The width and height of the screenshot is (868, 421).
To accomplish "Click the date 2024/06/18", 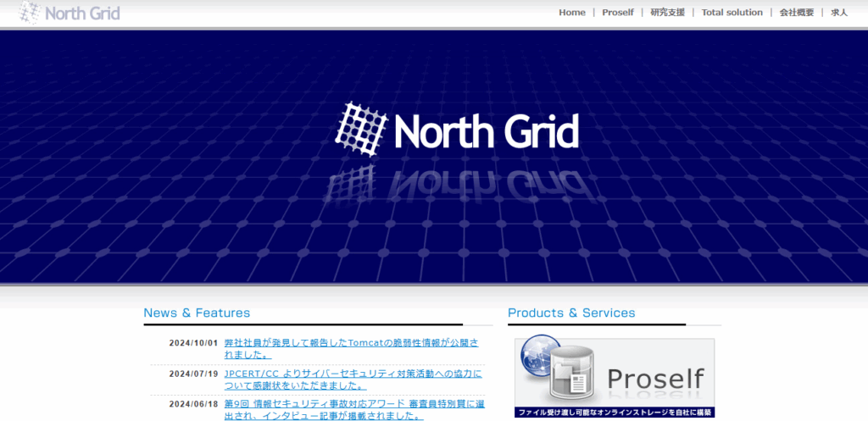I will point(194,404).
